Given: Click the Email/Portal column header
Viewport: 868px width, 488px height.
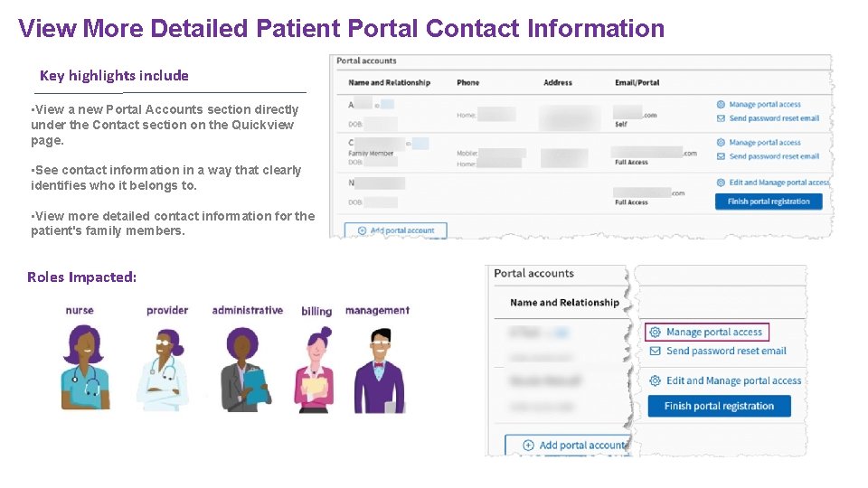Looking at the screenshot, I should pyautogui.click(x=637, y=82).
